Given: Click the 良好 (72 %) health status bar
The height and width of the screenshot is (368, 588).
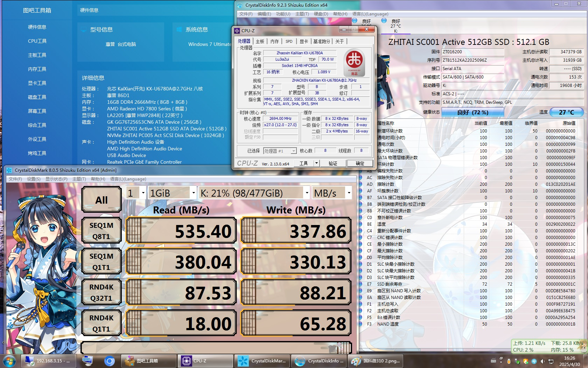Looking at the screenshot, I should [x=473, y=112].
